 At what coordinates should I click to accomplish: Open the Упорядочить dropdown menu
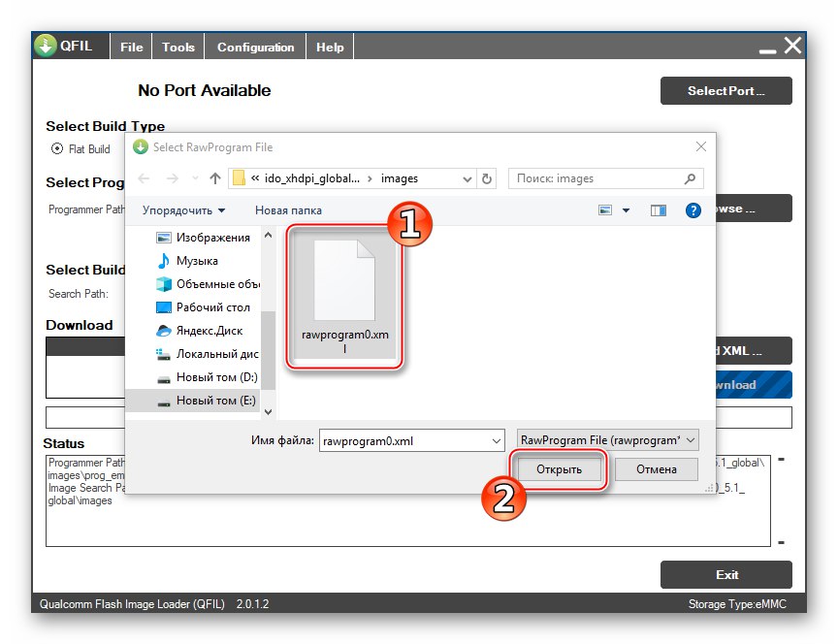tap(183, 210)
